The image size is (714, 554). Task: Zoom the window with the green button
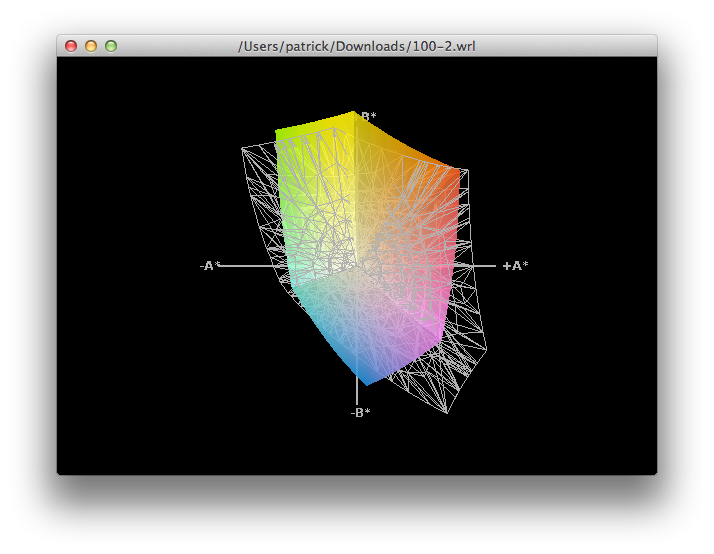[x=111, y=46]
